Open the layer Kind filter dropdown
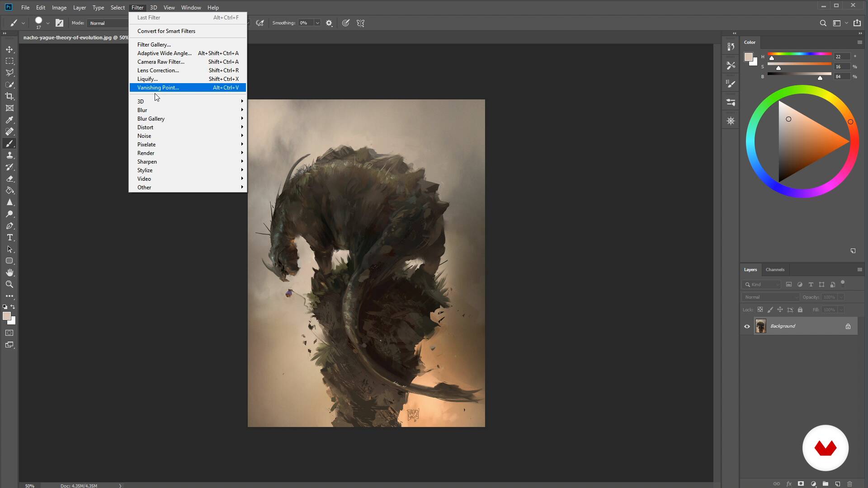The image size is (868, 488). coord(762,285)
